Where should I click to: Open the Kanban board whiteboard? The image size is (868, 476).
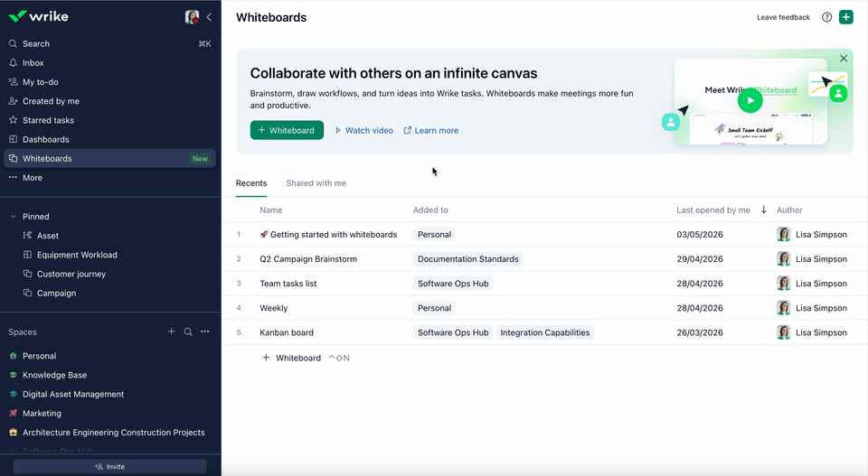tap(287, 332)
